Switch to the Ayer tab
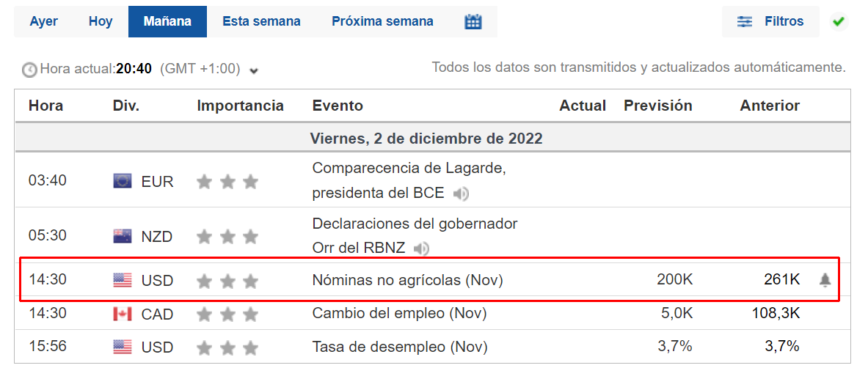 click(44, 21)
